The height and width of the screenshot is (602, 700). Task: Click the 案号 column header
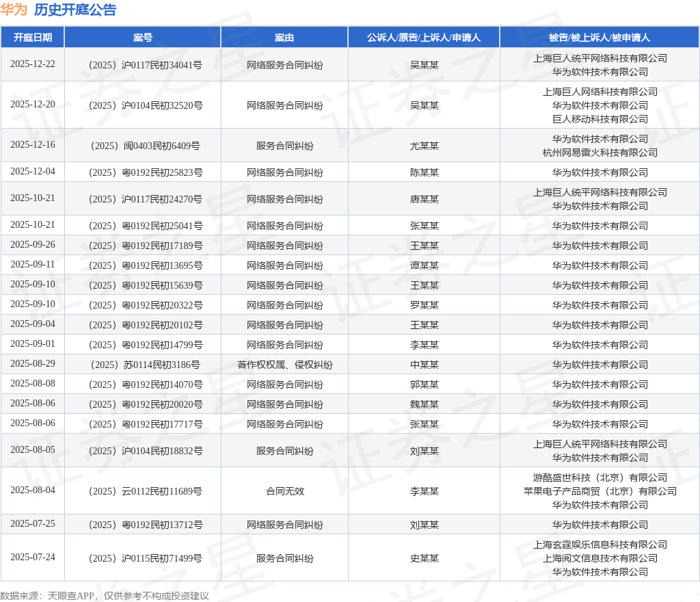[143, 38]
